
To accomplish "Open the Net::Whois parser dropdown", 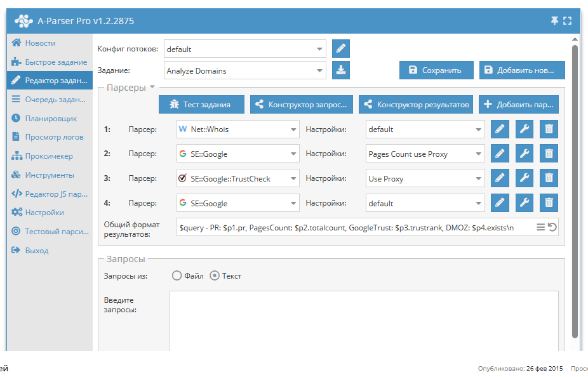I will click(x=237, y=129).
